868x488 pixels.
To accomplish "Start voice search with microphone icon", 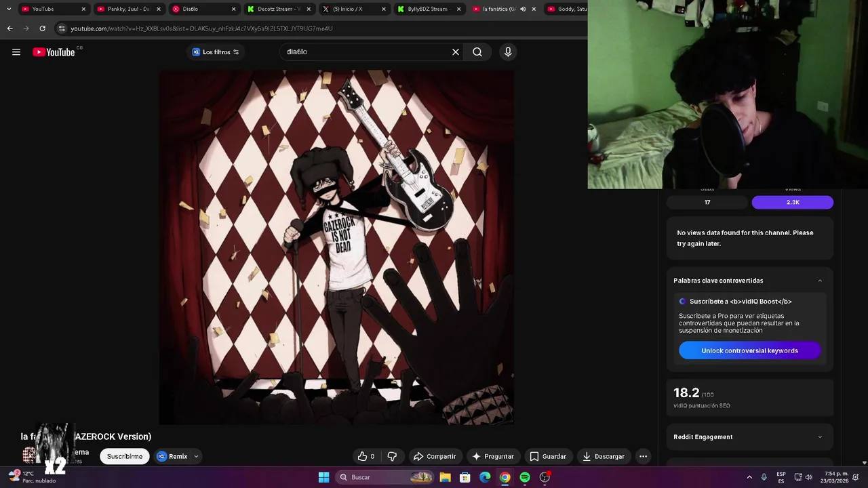I will point(508,52).
